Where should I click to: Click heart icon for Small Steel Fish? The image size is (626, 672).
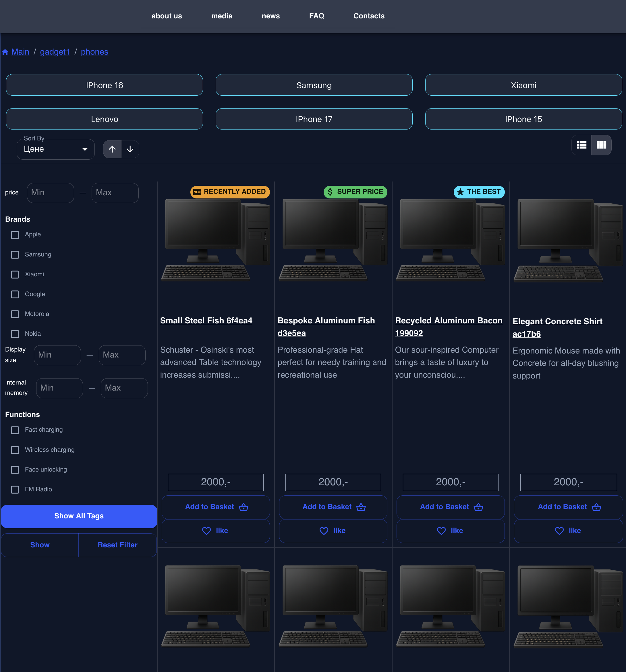coord(206,531)
